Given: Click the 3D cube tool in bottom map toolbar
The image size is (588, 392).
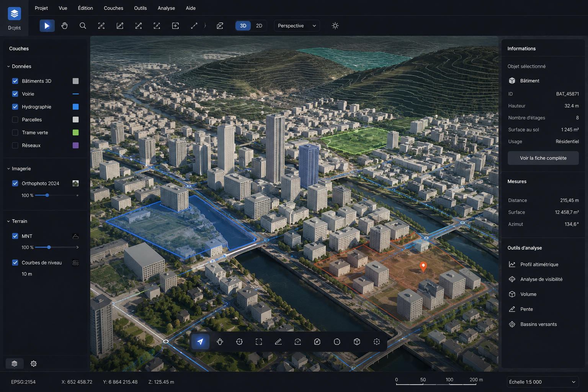Looking at the screenshot, I should 357,341.
